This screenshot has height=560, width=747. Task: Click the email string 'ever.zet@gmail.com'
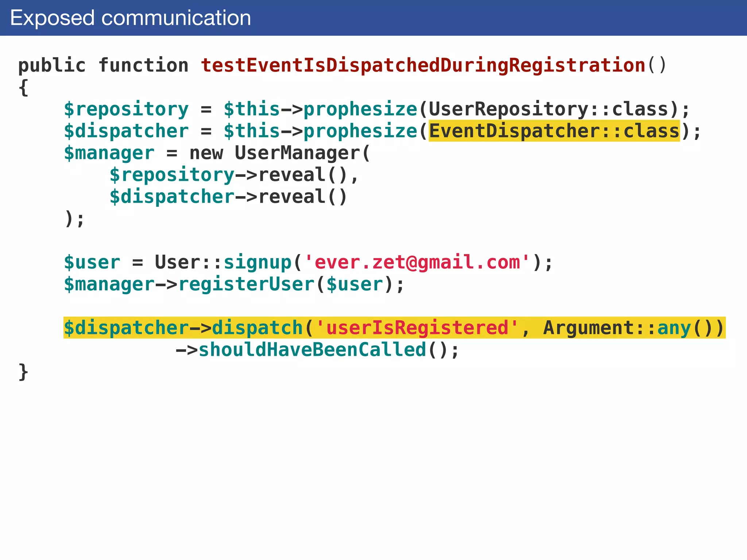[417, 262]
